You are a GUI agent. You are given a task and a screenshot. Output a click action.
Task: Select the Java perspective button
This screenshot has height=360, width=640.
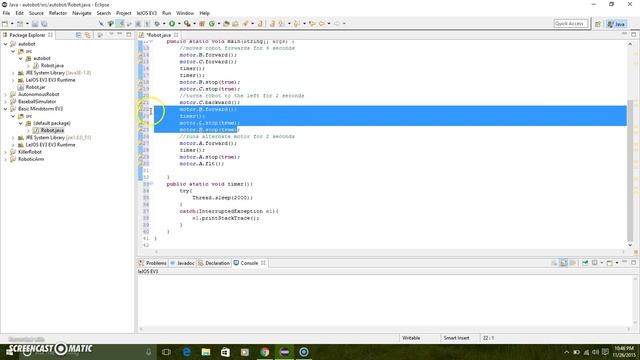click(x=616, y=24)
